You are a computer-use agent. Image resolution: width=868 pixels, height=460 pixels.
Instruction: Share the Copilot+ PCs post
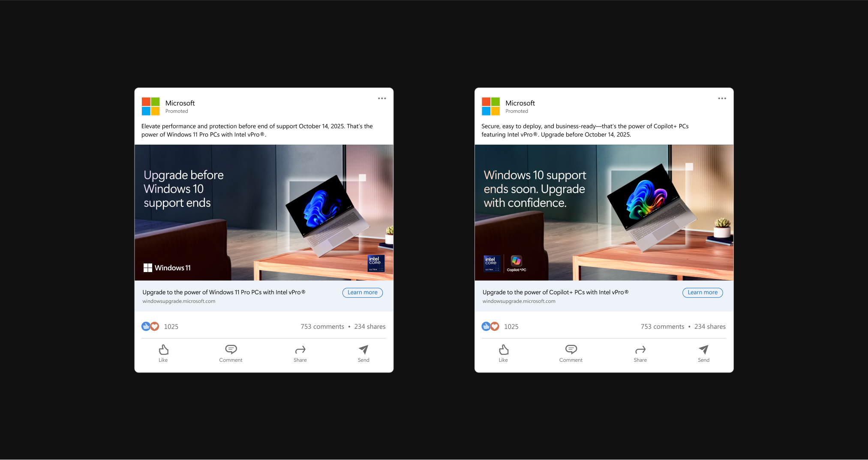tap(640, 354)
